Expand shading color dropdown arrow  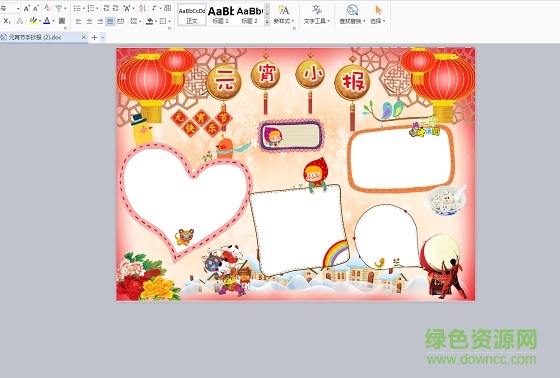pos(156,21)
